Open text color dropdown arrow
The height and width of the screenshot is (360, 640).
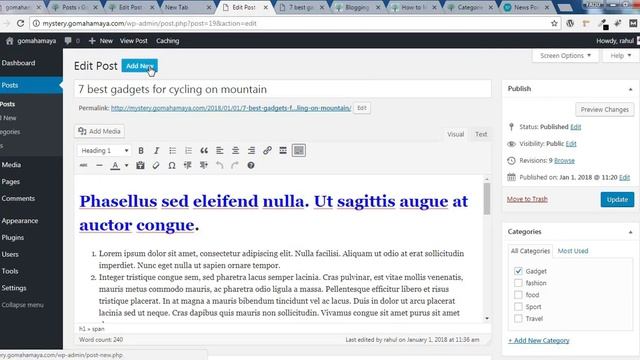pos(127,165)
